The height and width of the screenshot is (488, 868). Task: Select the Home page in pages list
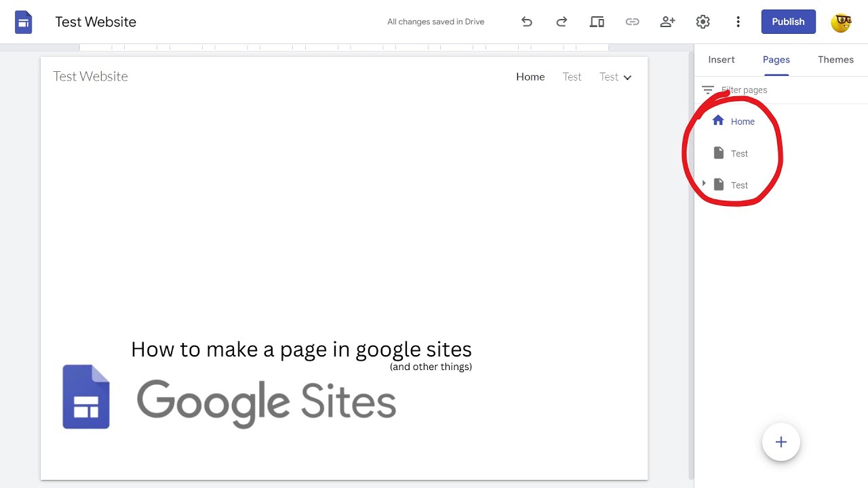pos(743,121)
